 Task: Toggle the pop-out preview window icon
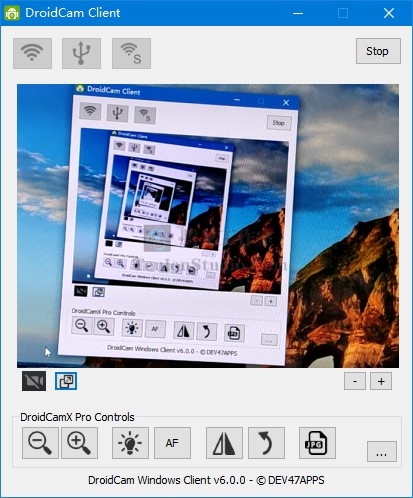[66, 381]
